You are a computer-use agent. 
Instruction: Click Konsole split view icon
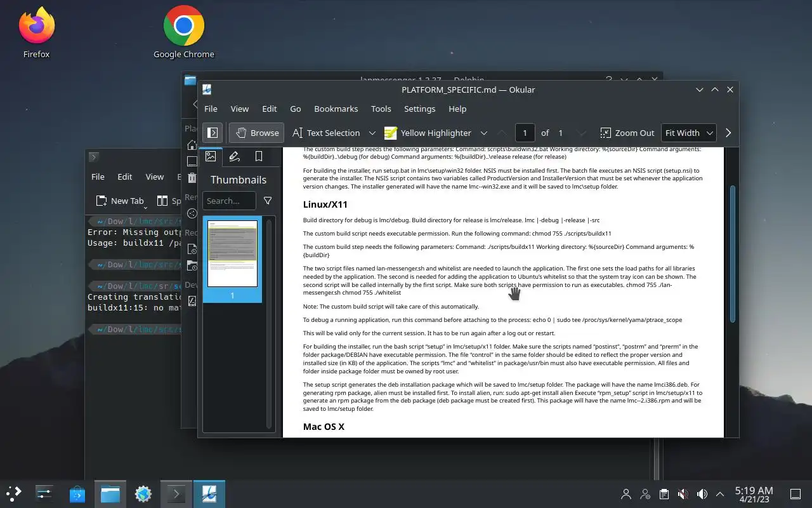[162, 201]
